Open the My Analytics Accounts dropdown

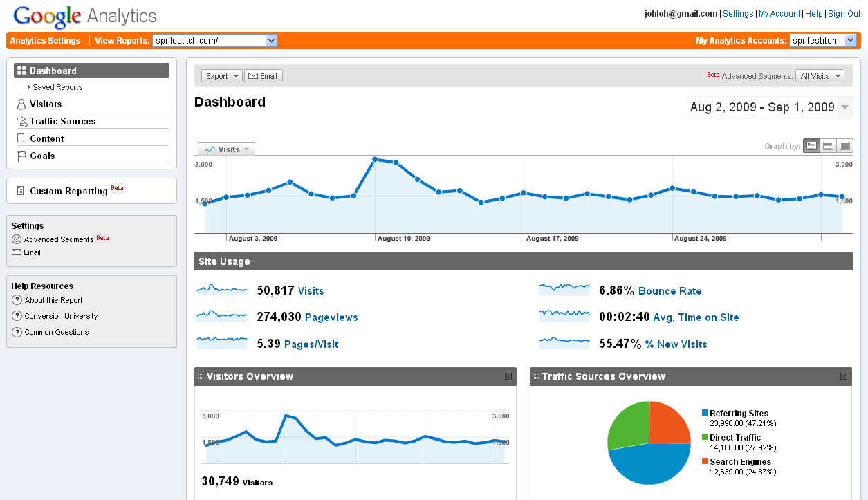click(823, 40)
